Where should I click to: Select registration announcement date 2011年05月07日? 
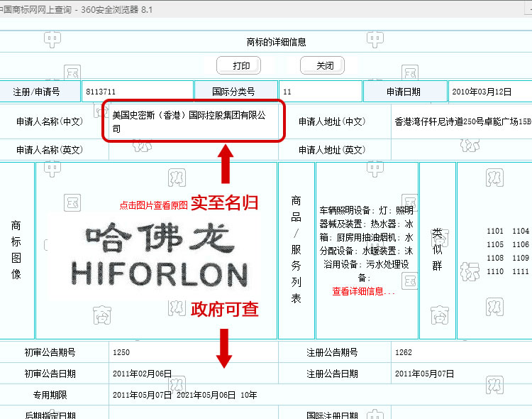pos(424,374)
